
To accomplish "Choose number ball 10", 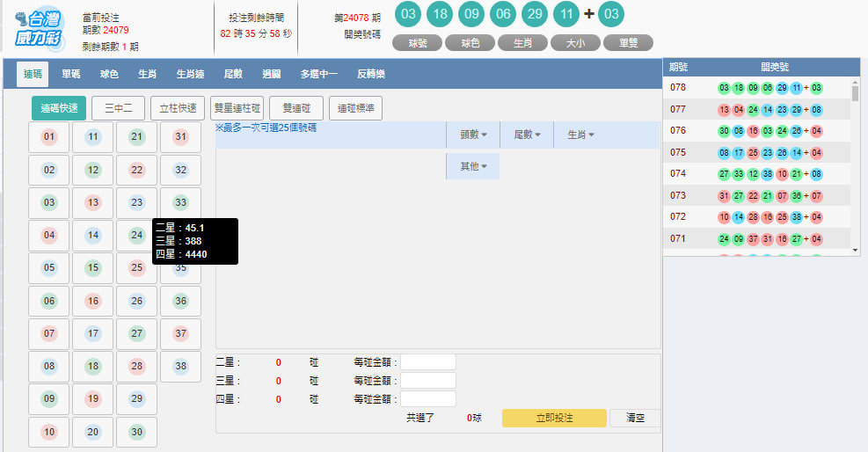I will click(x=49, y=432).
